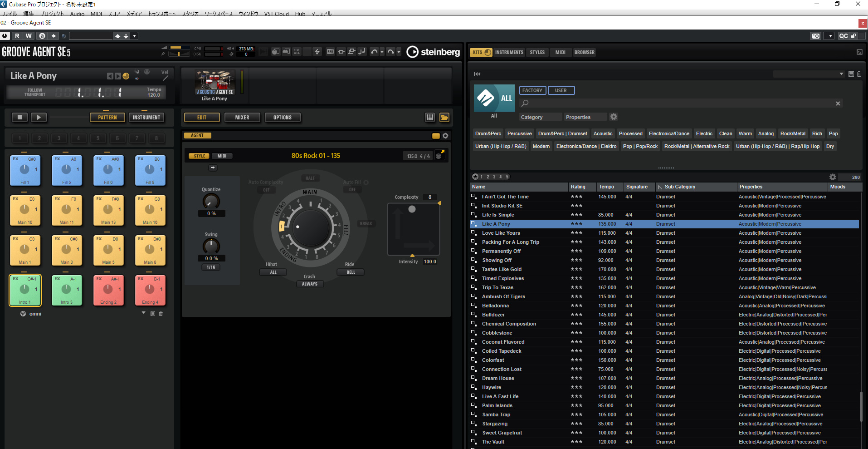Open preset management dropdown arrow in plug-in header
The height and width of the screenshot is (449, 868).
(134, 36)
